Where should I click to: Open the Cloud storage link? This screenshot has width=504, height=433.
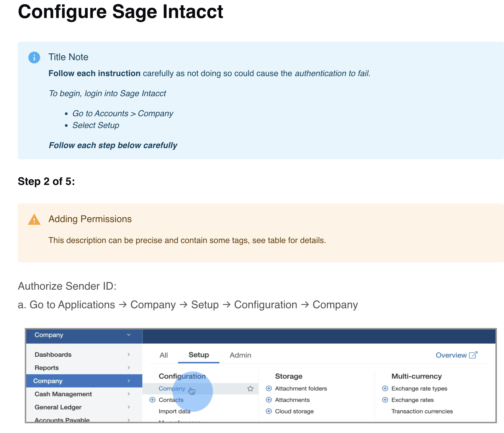pos(294,411)
